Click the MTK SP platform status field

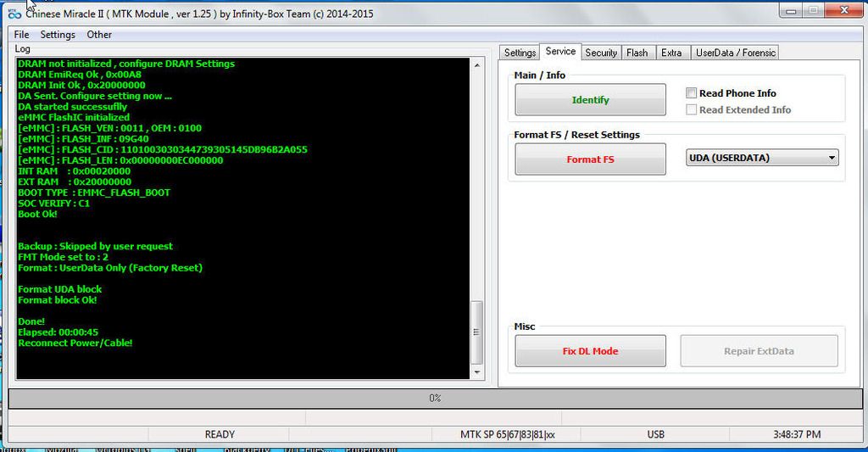(507, 434)
